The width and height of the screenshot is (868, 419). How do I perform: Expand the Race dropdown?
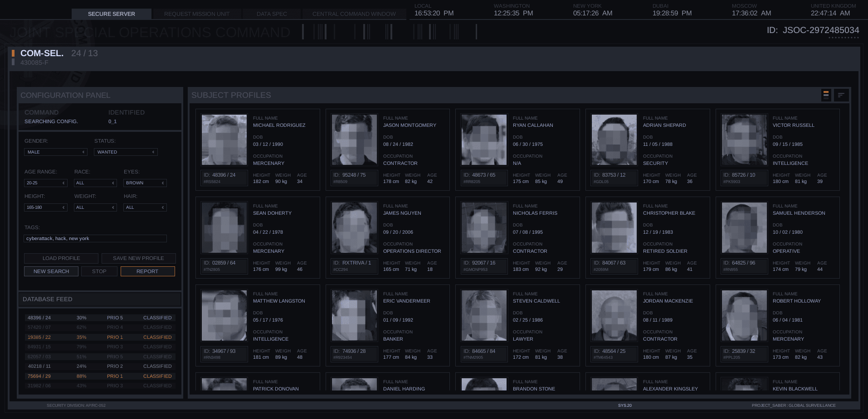click(95, 183)
